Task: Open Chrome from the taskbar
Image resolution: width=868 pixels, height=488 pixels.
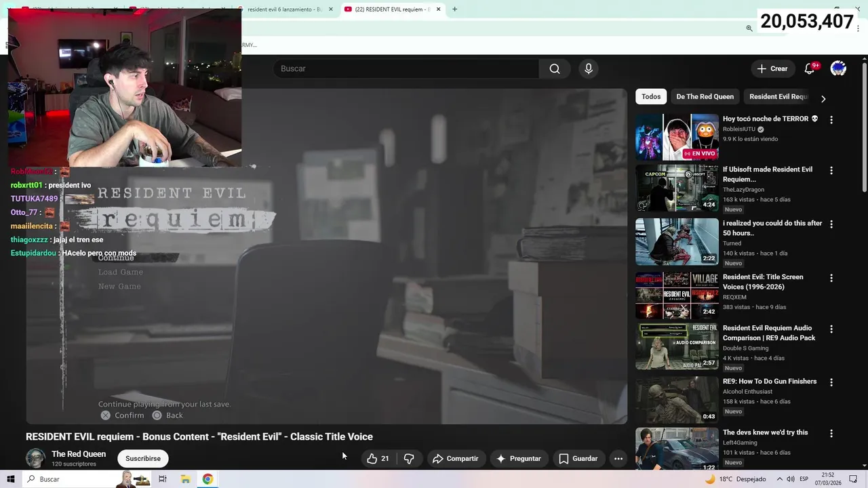Action: pyautogui.click(x=208, y=479)
